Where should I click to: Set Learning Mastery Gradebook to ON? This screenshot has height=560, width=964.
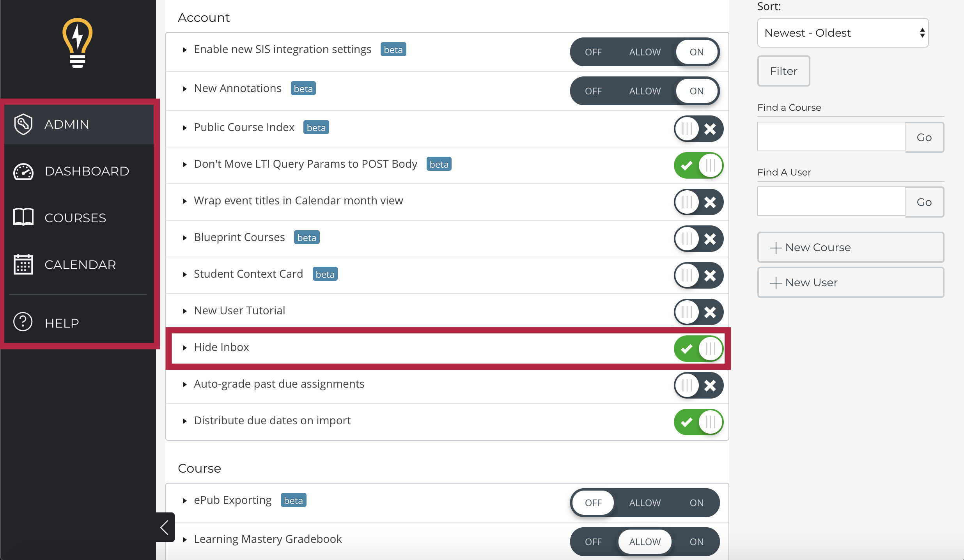tap(696, 542)
